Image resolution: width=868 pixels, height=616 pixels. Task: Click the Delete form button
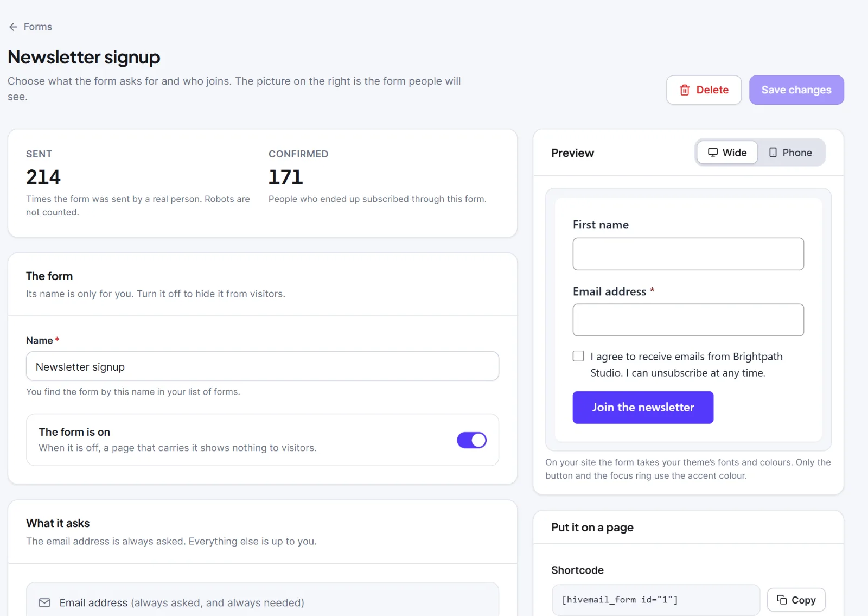[x=704, y=90]
